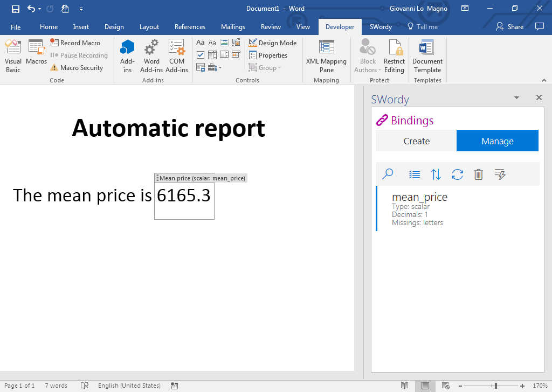Refresh bindings in the SWordy panel
This screenshot has height=392, width=552.
(x=457, y=174)
